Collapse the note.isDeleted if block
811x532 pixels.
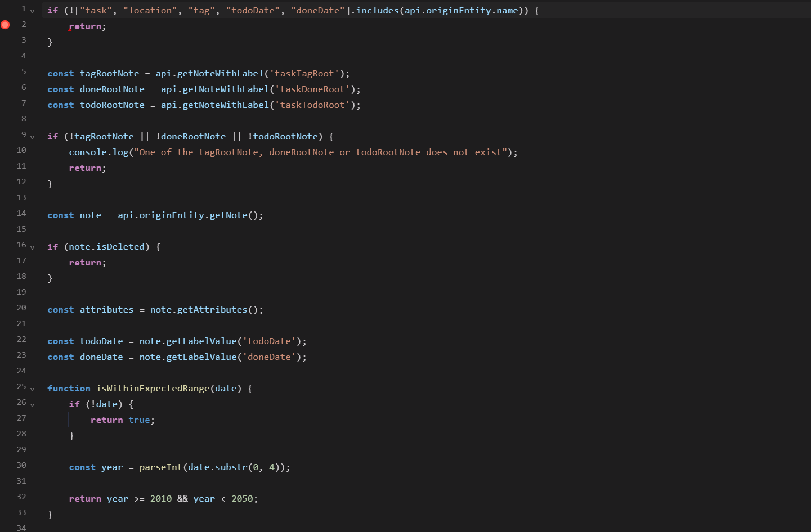[x=32, y=247]
